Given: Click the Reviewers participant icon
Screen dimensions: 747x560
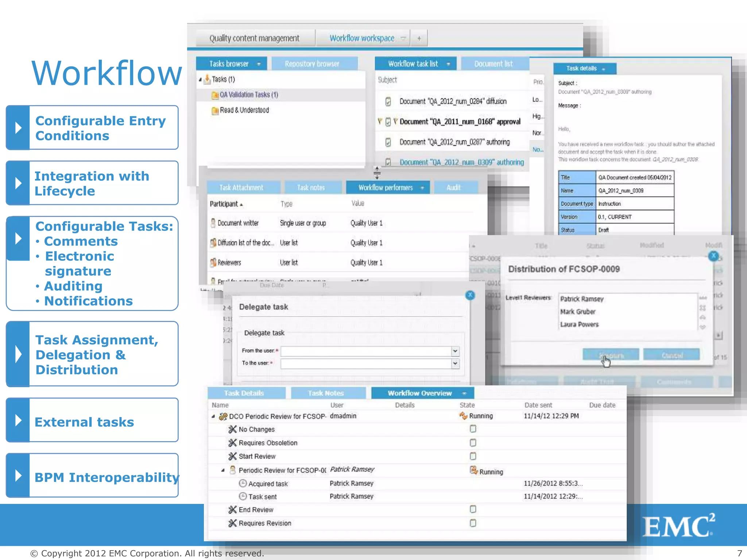Looking at the screenshot, I should [x=213, y=262].
